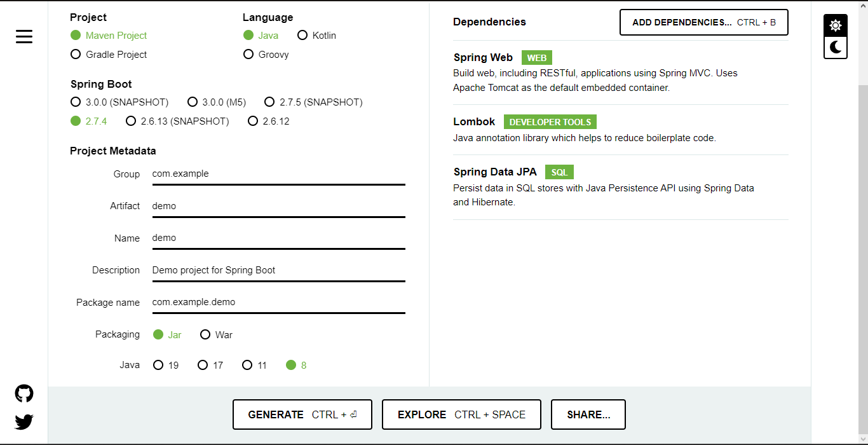Screen dimensions: 868x445
Task: Select the Lombok dependency
Action: (x=620, y=130)
